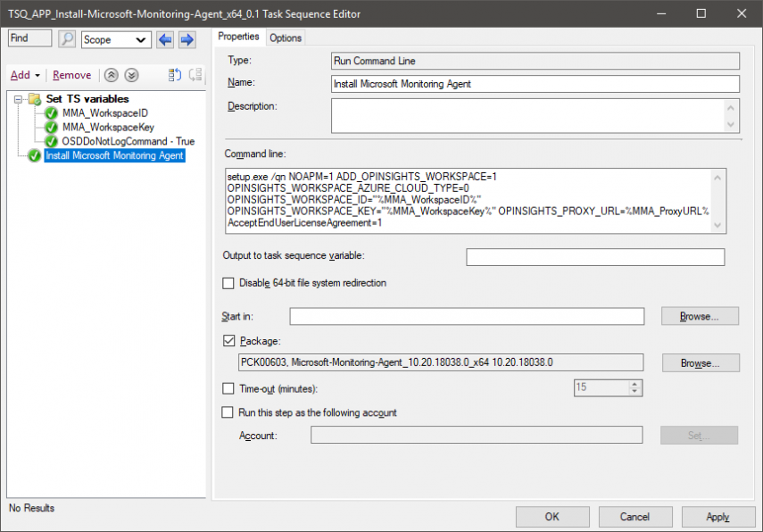The width and height of the screenshot is (763, 532).
Task: Switch to the Options tab
Action: pyautogui.click(x=286, y=37)
